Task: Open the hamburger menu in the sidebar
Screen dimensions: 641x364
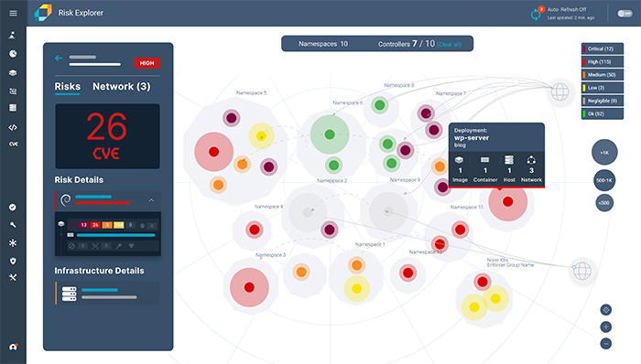Action: 13,13
